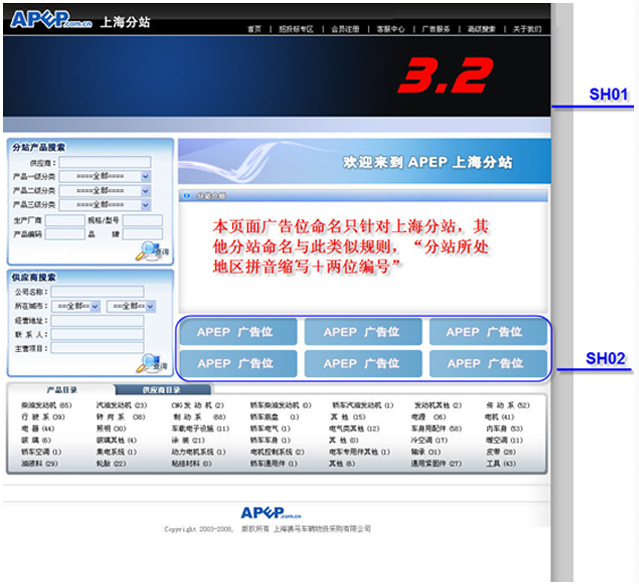Open the 照明 (30) category
Screen dimensions: 639x584
[111, 429]
